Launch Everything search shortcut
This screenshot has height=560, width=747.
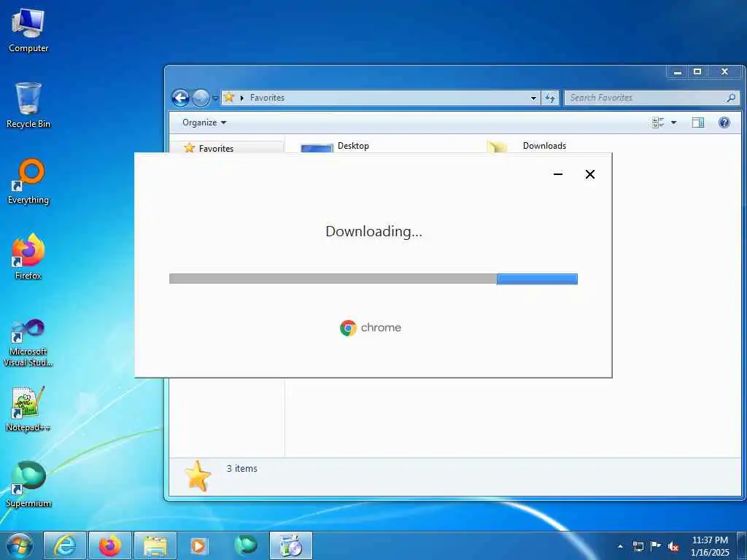point(28,182)
